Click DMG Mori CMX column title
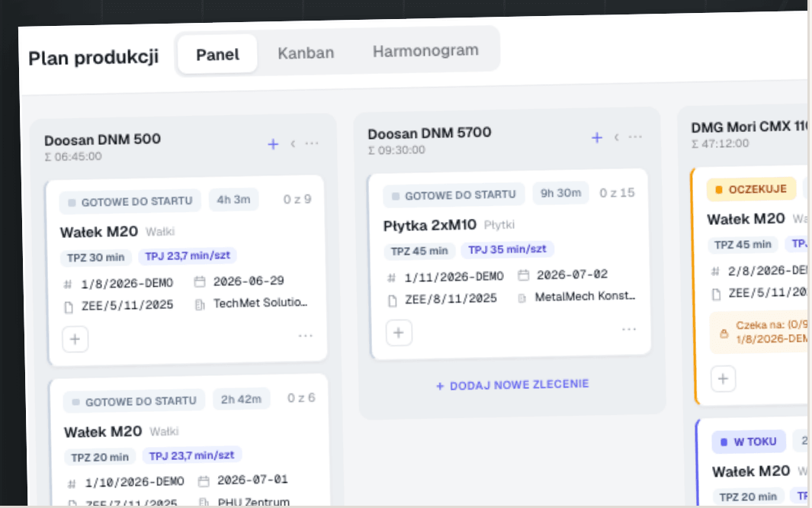The width and height of the screenshot is (812, 508). (x=749, y=127)
